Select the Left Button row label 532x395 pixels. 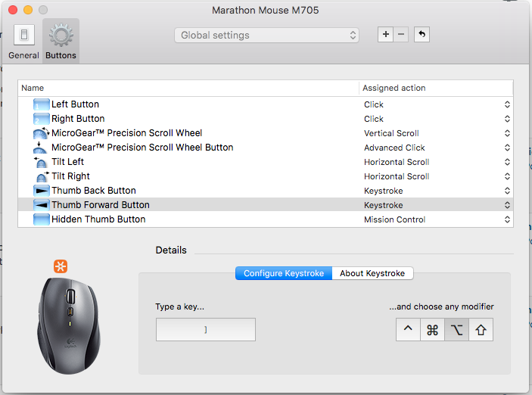75,104
